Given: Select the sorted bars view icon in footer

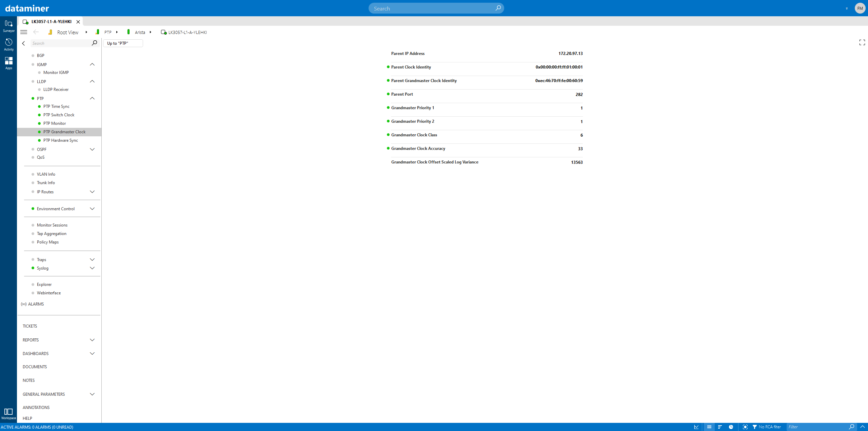Looking at the screenshot, I should coord(720,427).
